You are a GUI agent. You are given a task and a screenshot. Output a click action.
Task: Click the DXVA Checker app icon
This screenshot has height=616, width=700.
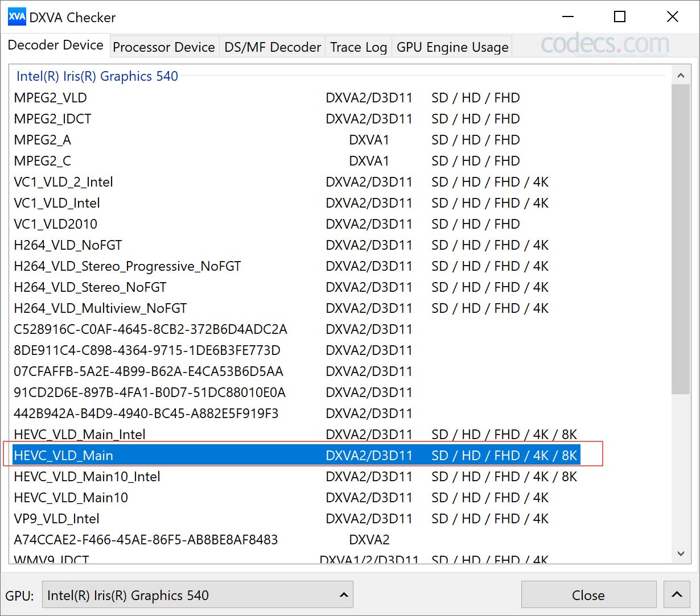click(17, 17)
